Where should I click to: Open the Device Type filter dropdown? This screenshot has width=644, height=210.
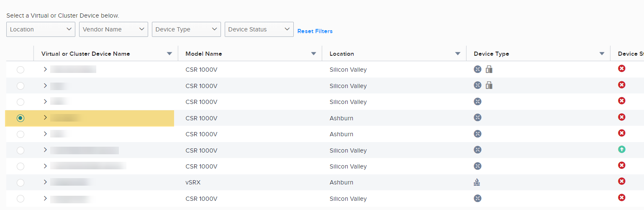pos(186,29)
